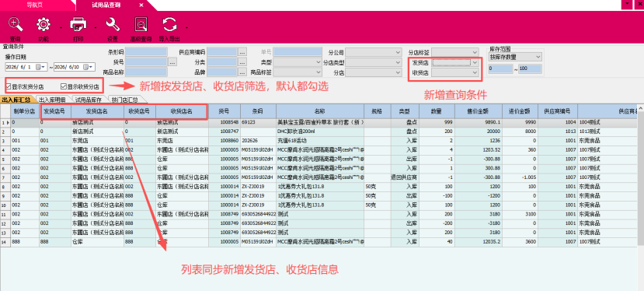Image resolution: width=644 pixels, height=291 pixels.
Task: Click the 打印 printer toolbar icon
Action: [x=78, y=25]
